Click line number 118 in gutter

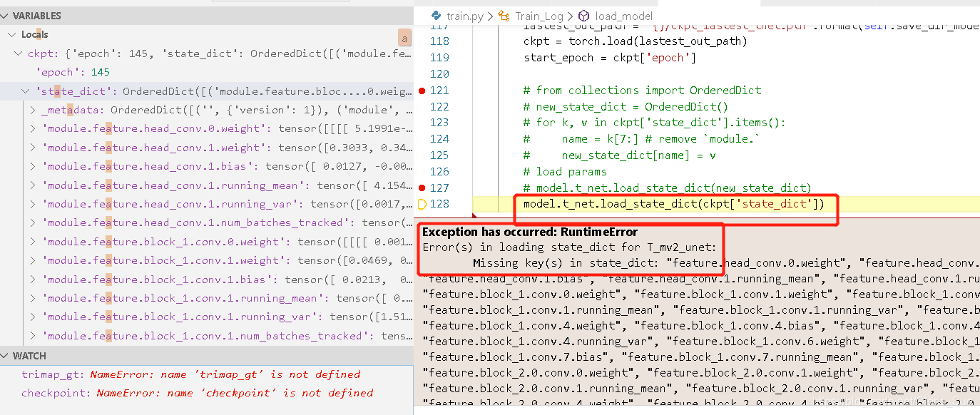coord(439,41)
